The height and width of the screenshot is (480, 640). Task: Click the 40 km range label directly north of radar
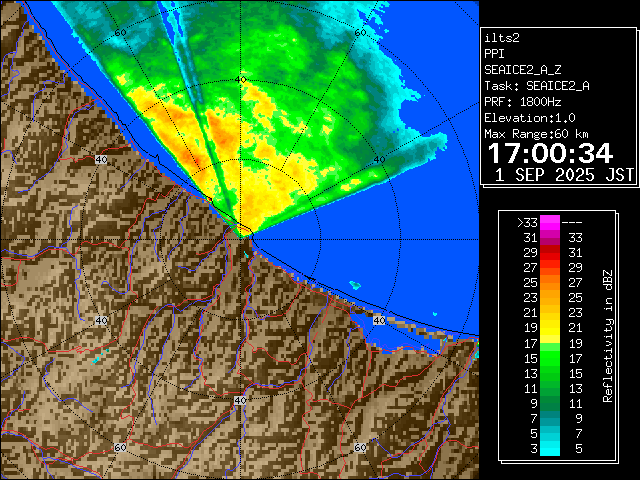point(240,79)
